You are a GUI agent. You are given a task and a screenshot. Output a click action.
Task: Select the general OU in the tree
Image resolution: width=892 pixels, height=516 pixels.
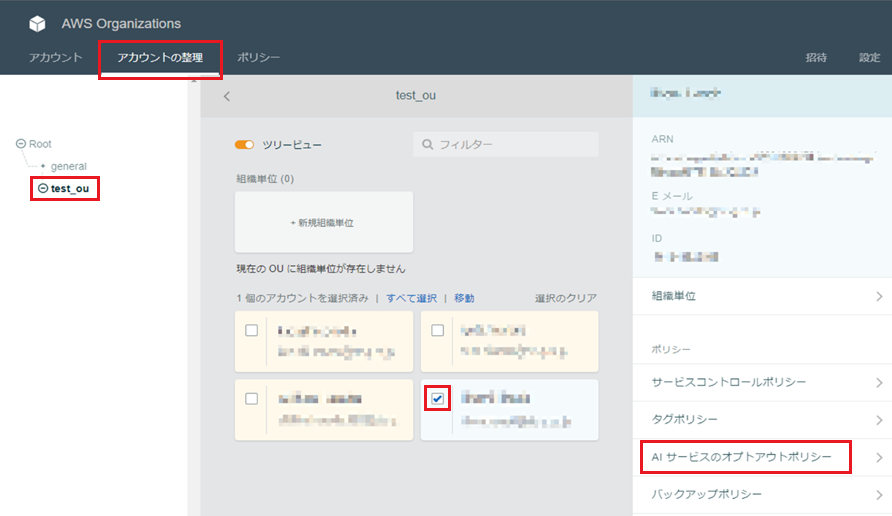[x=68, y=166]
